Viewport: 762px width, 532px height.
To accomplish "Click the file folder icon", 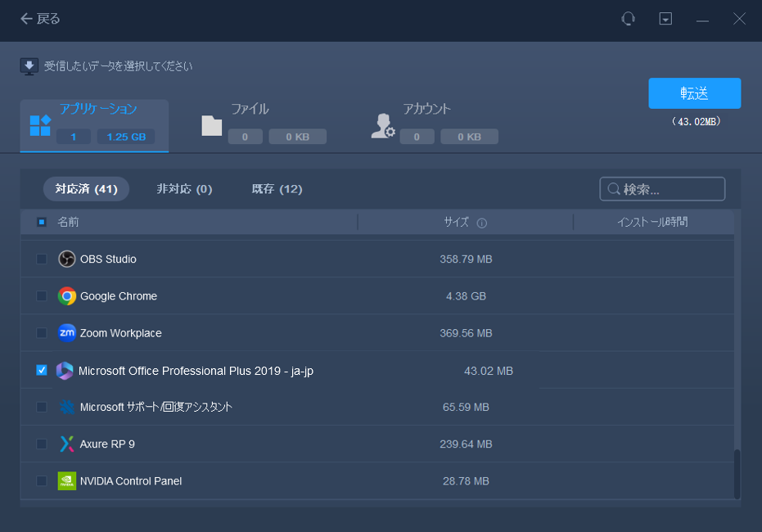I will click(x=212, y=126).
